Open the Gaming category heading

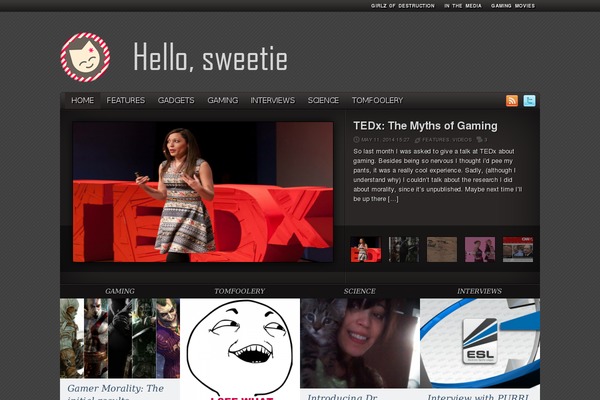pyautogui.click(x=120, y=291)
